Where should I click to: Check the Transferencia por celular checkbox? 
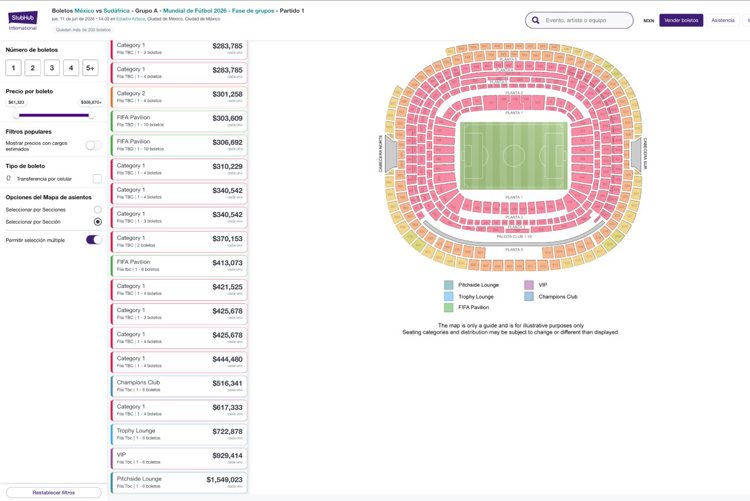[x=97, y=178]
